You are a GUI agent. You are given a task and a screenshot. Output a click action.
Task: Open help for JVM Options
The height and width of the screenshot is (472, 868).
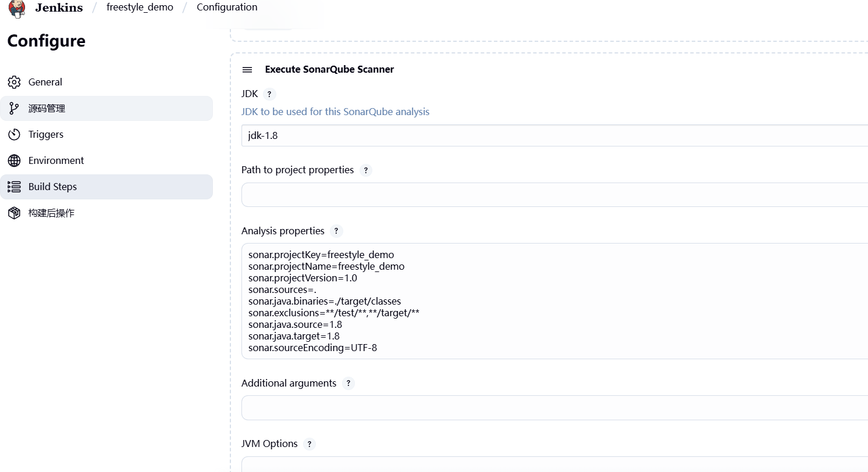pos(310,444)
